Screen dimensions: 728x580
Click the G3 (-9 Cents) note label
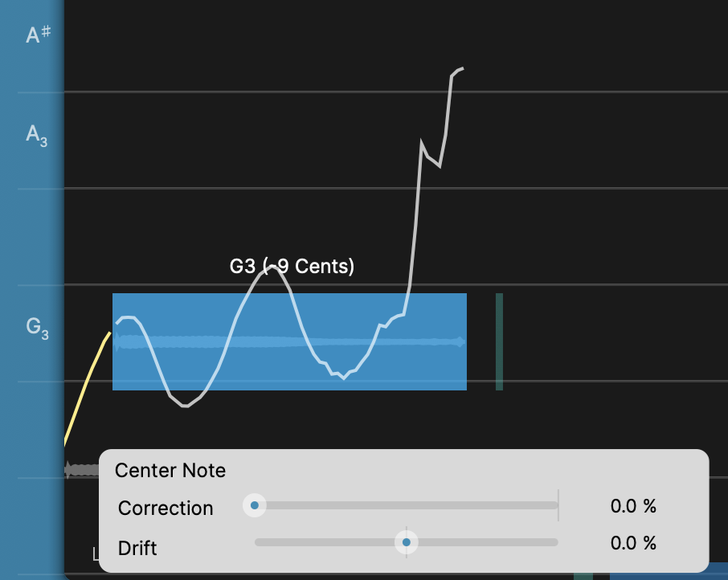coord(292,266)
